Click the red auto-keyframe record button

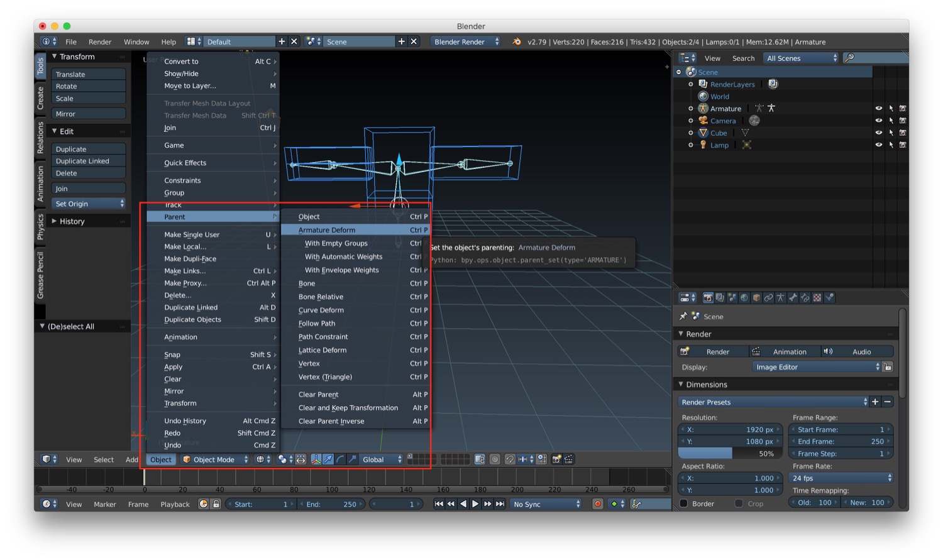(597, 504)
